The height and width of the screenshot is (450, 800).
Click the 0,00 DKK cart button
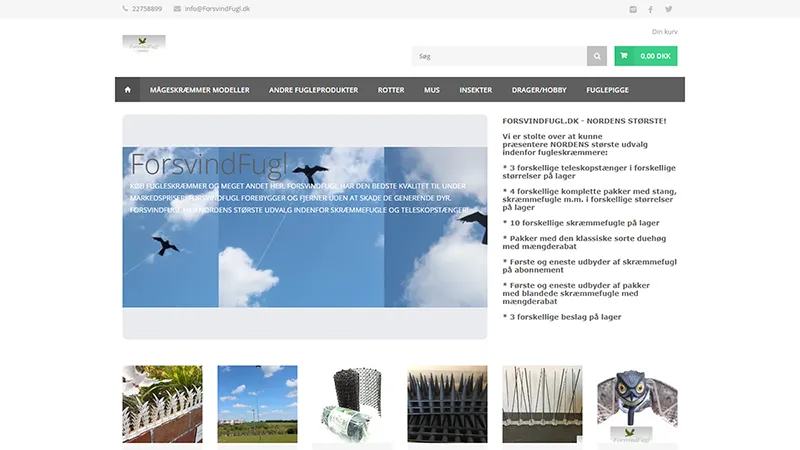click(x=646, y=56)
